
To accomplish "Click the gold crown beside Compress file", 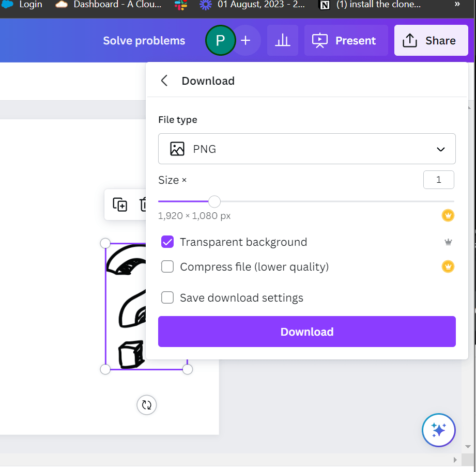I will tap(448, 266).
